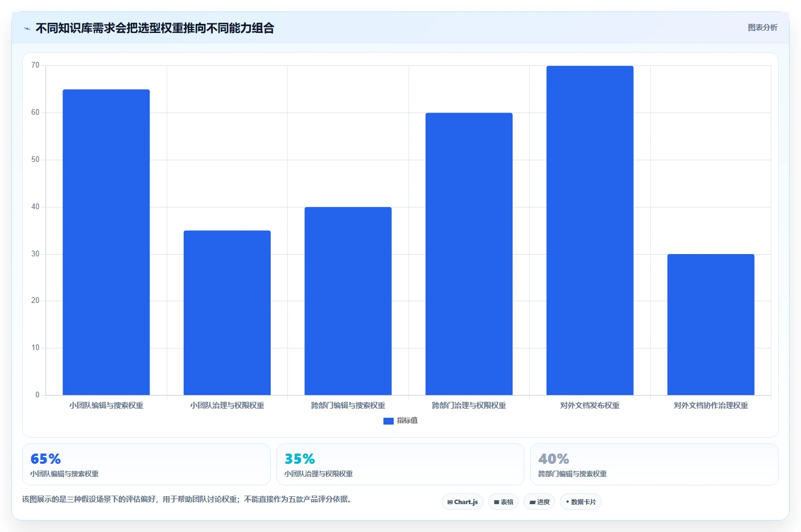Click the 小团队治理与权限权重 card caption
This screenshot has height=532, width=801.
point(319,473)
